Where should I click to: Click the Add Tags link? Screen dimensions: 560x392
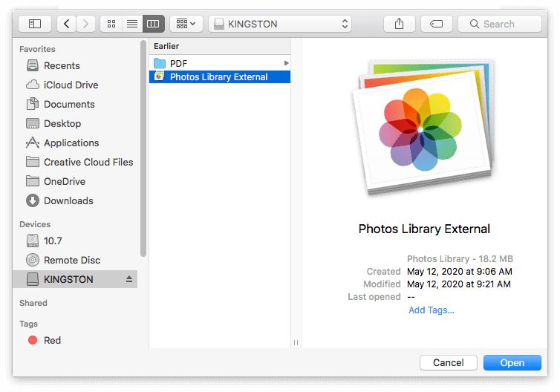(x=432, y=310)
